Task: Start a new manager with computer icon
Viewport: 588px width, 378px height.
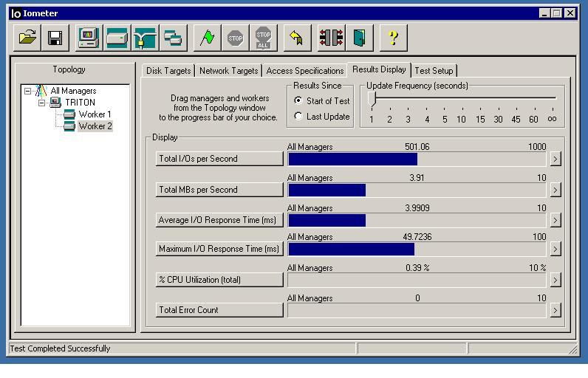Action: click(x=89, y=38)
